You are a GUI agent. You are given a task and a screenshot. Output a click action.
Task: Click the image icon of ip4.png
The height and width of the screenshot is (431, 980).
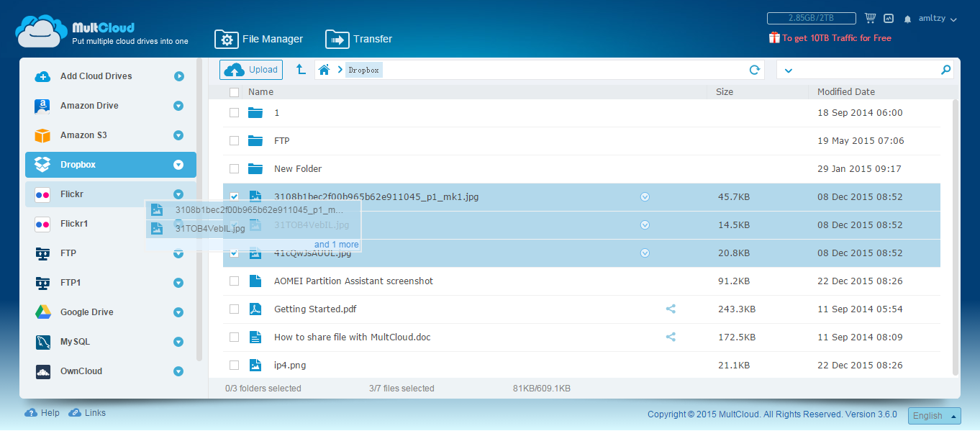tap(255, 365)
